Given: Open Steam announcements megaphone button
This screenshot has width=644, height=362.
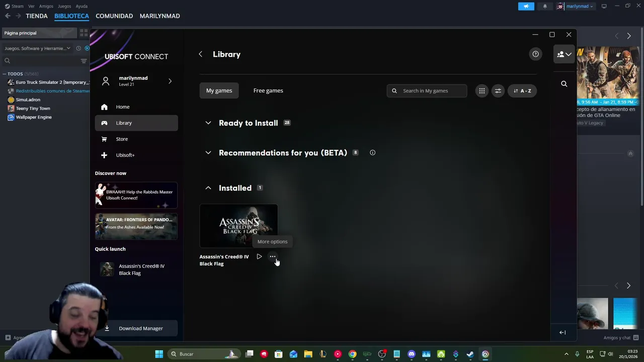Looking at the screenshot, I should [526, 7].
